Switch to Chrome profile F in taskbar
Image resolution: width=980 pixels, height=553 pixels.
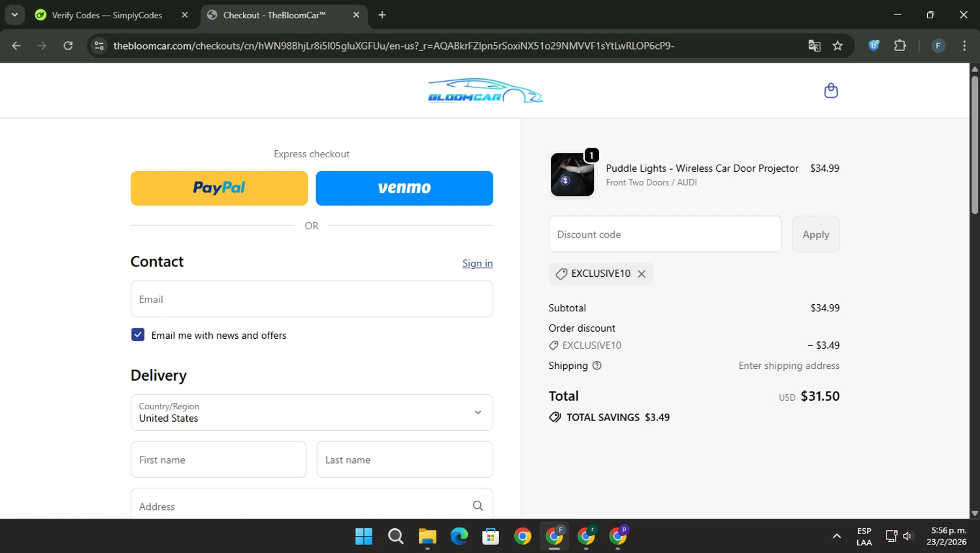pyautogui.click(x=555, y=537)
